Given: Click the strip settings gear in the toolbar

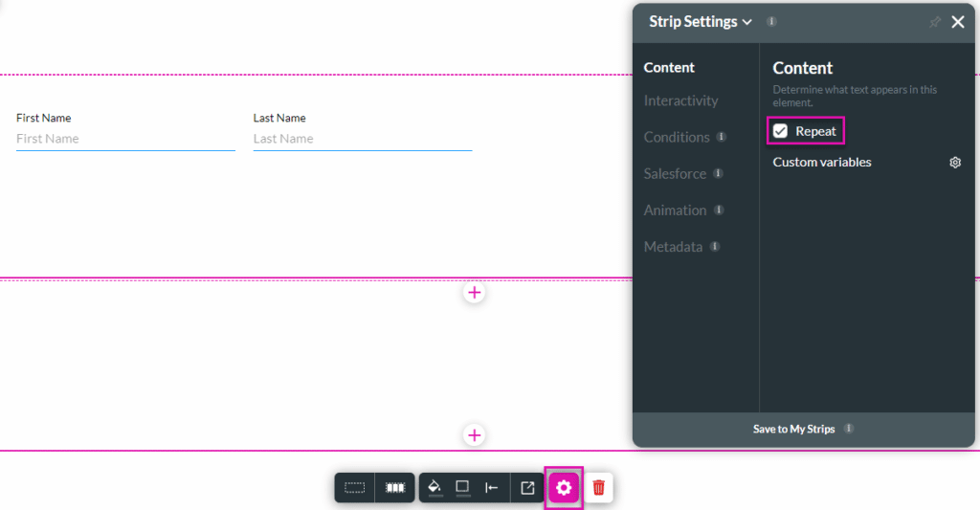Looking at the screenshot, I should tap(564, 488).
